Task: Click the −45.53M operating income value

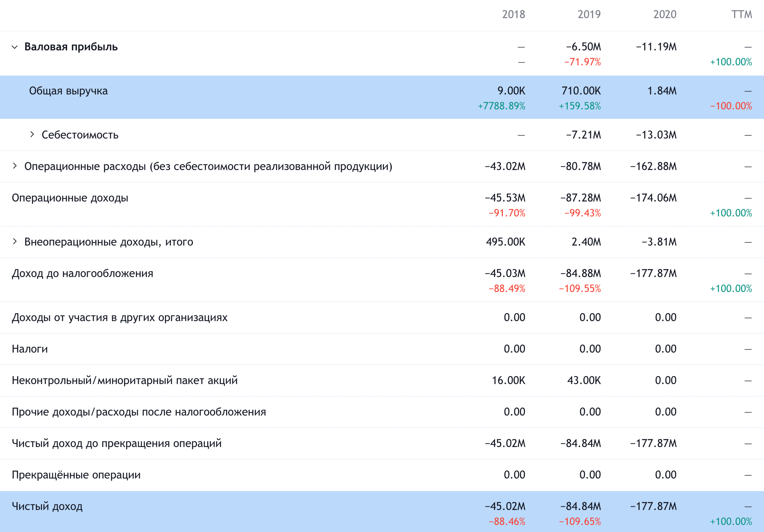Action: point(505,198)
